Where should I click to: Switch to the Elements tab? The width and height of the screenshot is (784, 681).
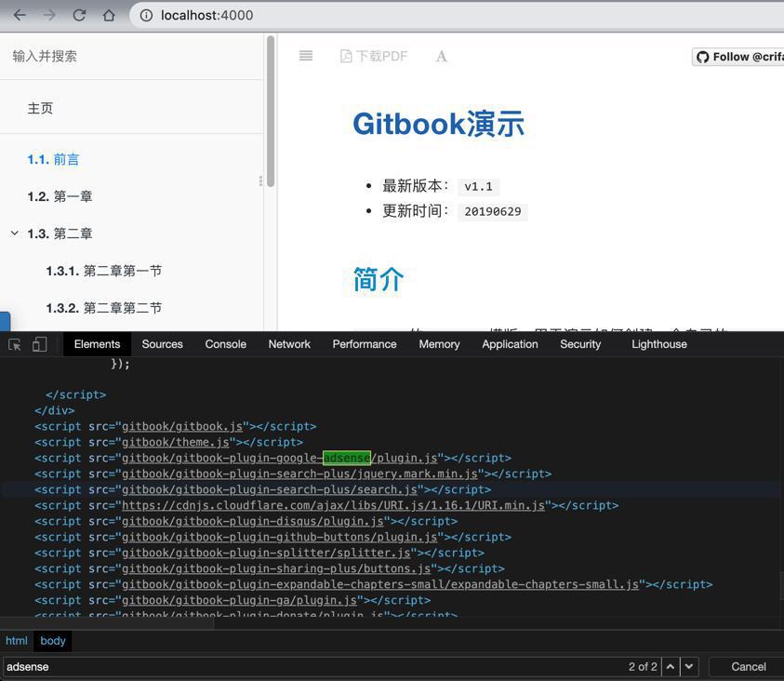[x=97, y=344]
